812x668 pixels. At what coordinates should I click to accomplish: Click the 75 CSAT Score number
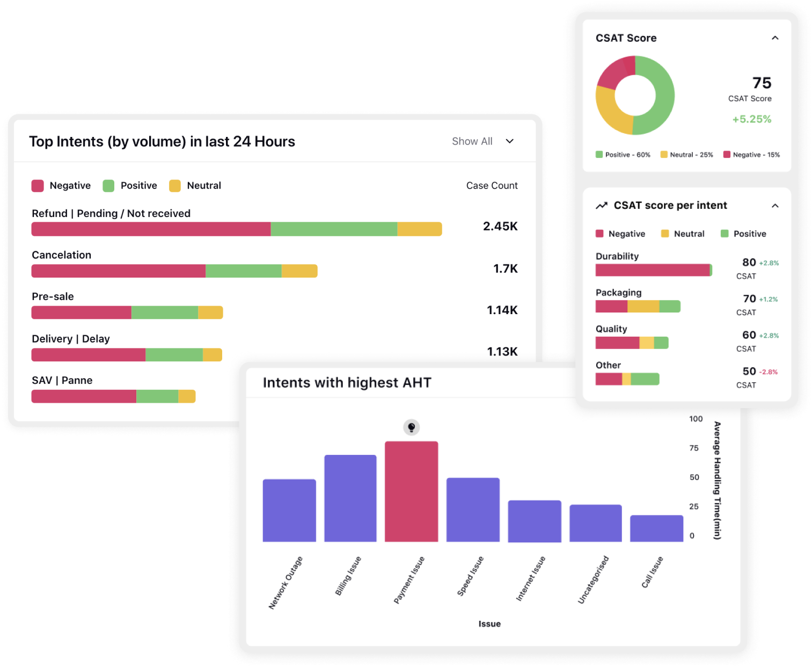pyautogui.click(x=762, y=83)
